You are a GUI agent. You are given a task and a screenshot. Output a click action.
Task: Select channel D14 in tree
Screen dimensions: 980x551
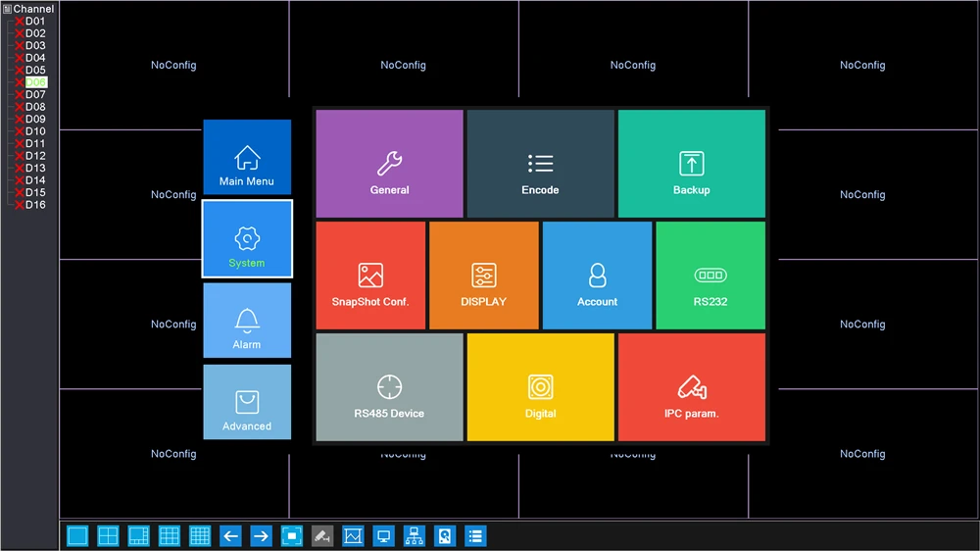point(35,180)
